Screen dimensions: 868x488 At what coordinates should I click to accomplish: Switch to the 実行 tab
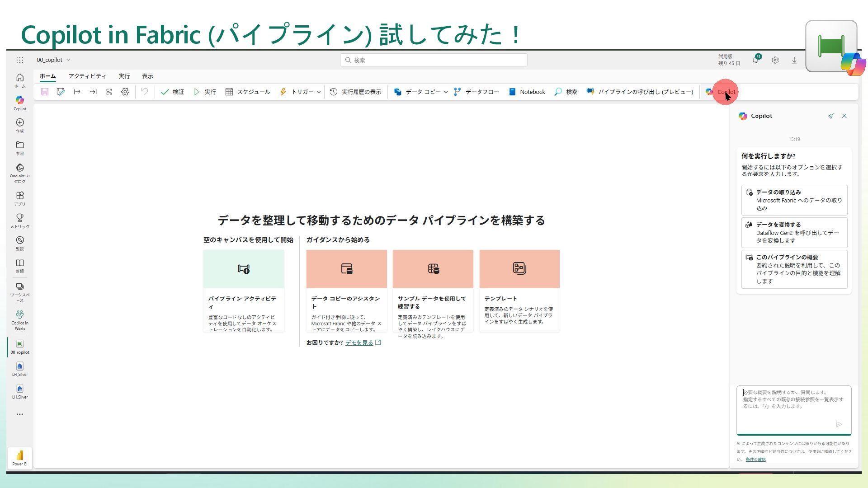124,76
